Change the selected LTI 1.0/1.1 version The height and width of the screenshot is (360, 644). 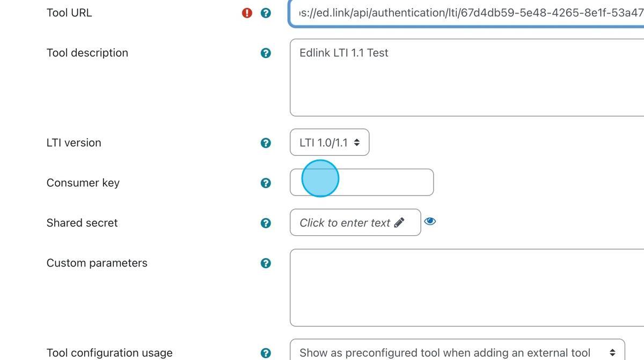click(x=329, y=142)
